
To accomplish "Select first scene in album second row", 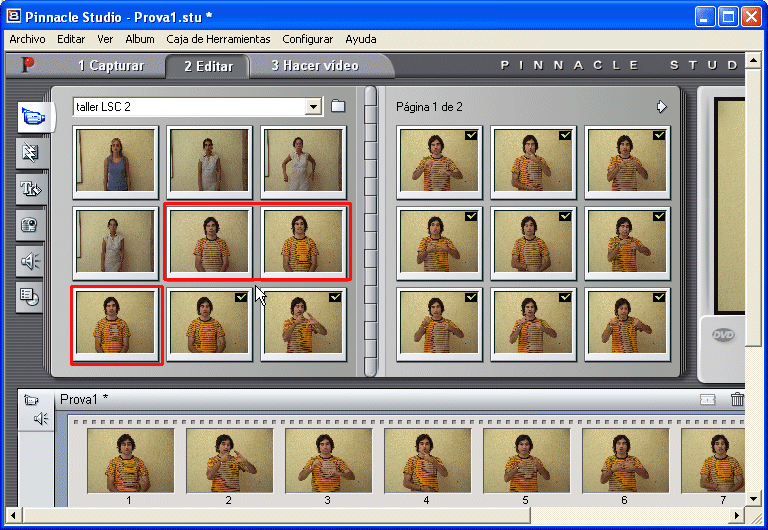I will (115, 243).
